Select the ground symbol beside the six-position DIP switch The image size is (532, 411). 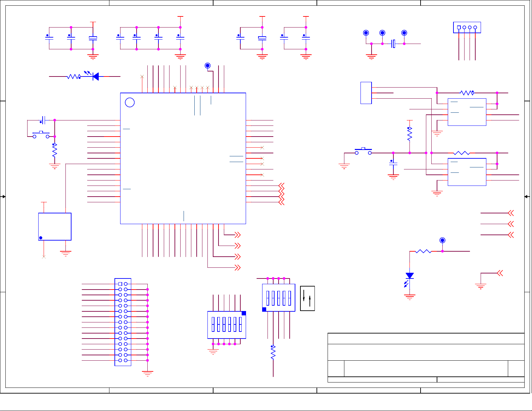click(213, 352)
